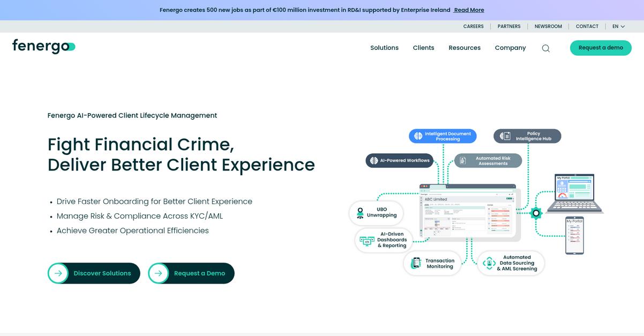Image resolution: width=644 pixels, height=336 pixels.
Task: Click the UBO Unwrapping person icon
Action: pyautogui.click(x=360, y=212)
